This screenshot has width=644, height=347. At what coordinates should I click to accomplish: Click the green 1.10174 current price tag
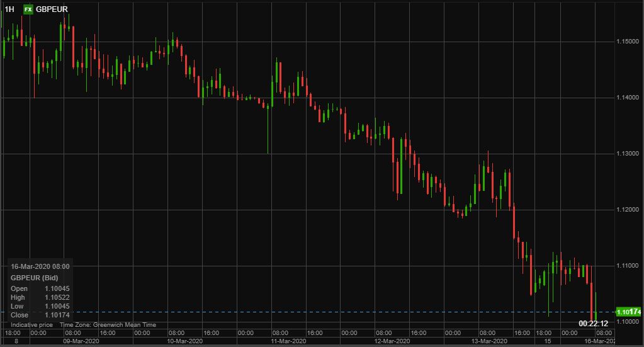(628, 312)
